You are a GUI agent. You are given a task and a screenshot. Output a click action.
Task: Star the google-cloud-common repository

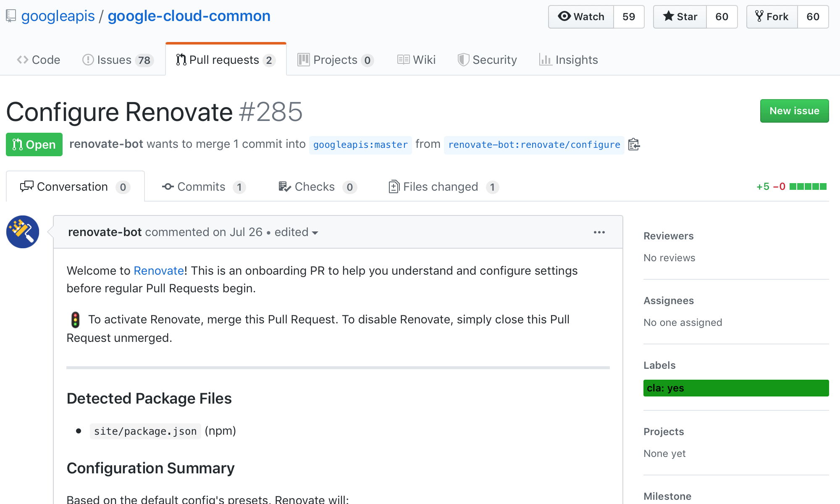[x=680, y=17]
